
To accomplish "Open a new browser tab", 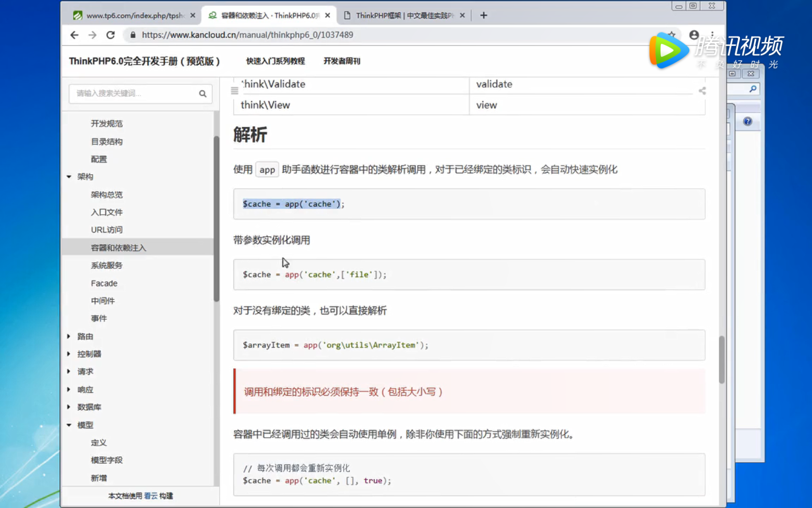I will pyautogui.click(x=483, y=15).
